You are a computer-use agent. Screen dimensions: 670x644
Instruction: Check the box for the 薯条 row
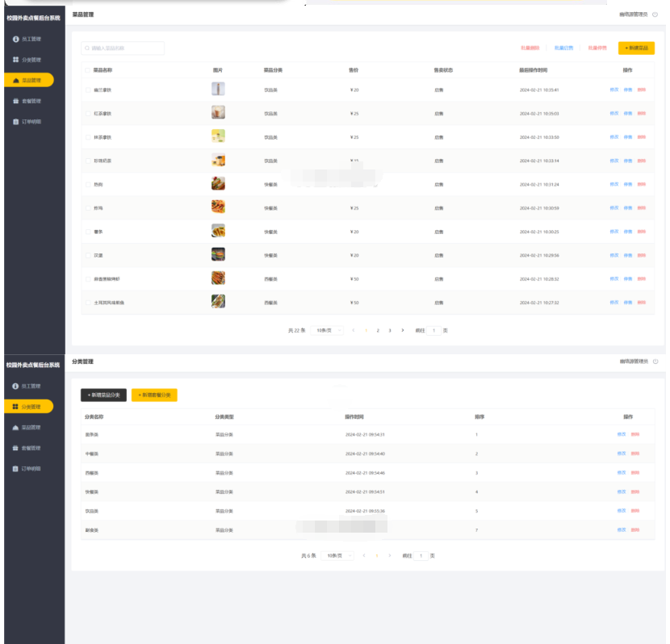(88, 232)
